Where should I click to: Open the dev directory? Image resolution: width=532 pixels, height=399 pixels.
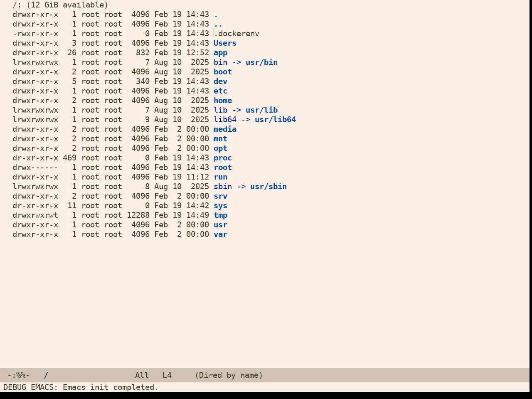220,81
